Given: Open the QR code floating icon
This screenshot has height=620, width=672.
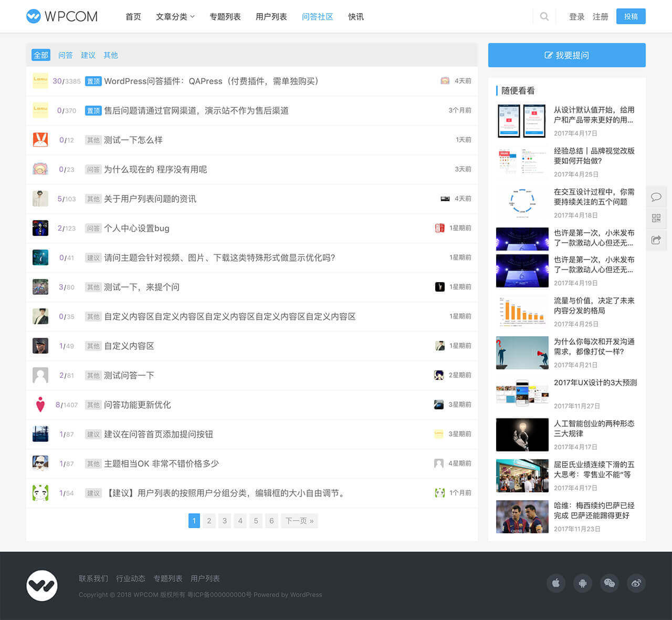Looking at the screenshot, I should [x=656, y=218].
